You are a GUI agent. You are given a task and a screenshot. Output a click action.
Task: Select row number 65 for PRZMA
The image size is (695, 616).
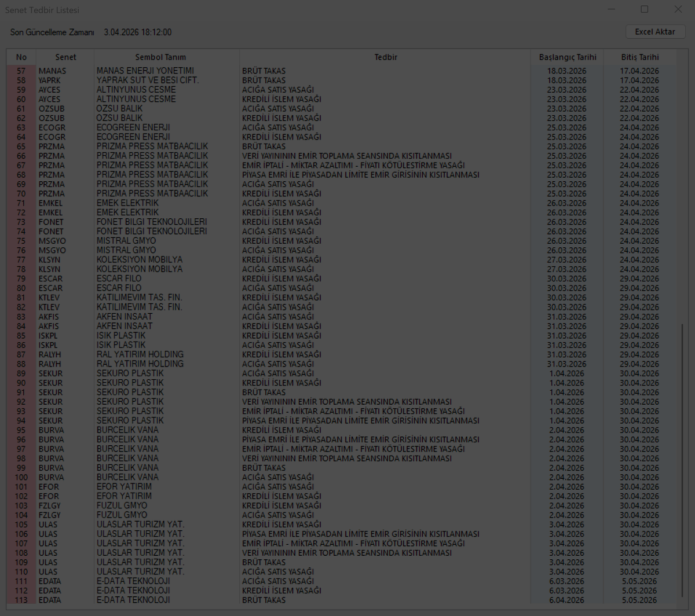point(21,146)
